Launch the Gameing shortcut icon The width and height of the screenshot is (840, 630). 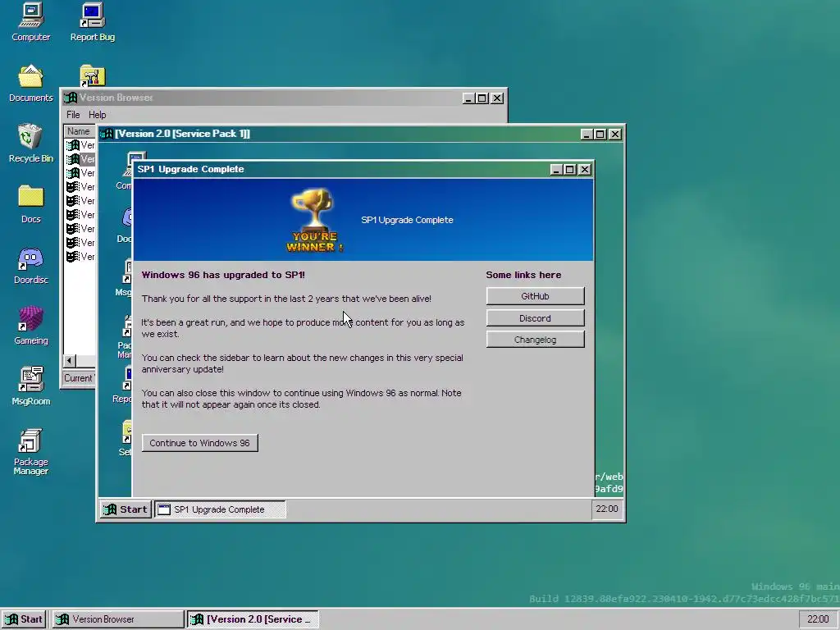coord(30,325)
